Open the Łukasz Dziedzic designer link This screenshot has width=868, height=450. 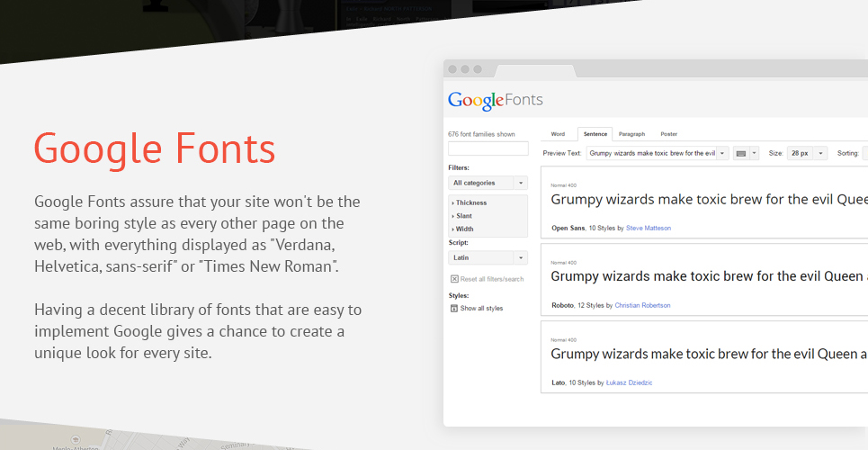tap(629, 382)
